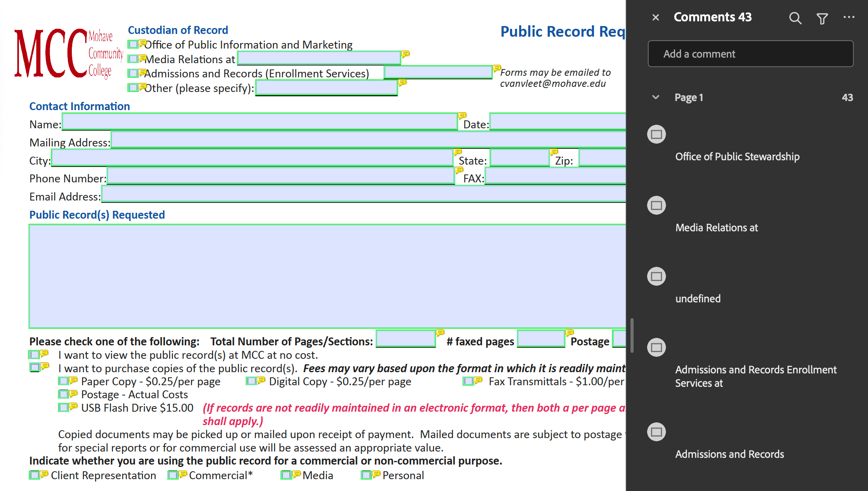Click the sticky note after the Media Relations field

click(405, 54)
